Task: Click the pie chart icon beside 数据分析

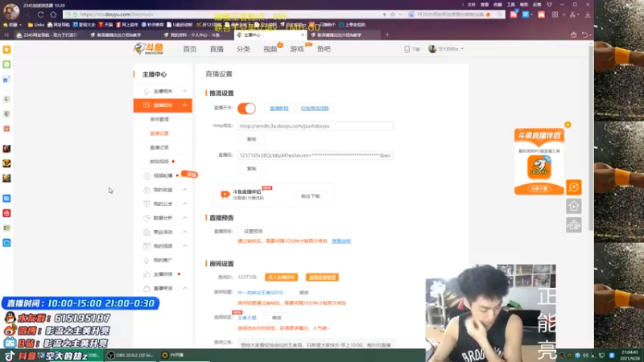Action: 147,218
